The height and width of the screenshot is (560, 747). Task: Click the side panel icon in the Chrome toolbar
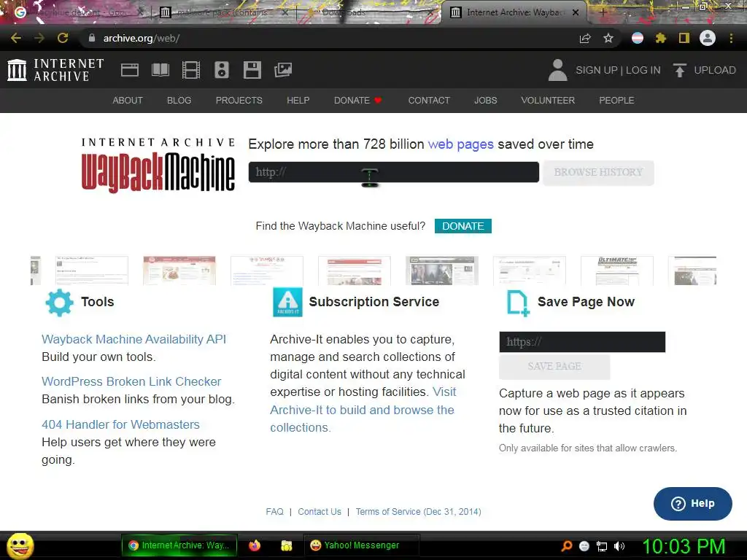[x=684, y=38]
